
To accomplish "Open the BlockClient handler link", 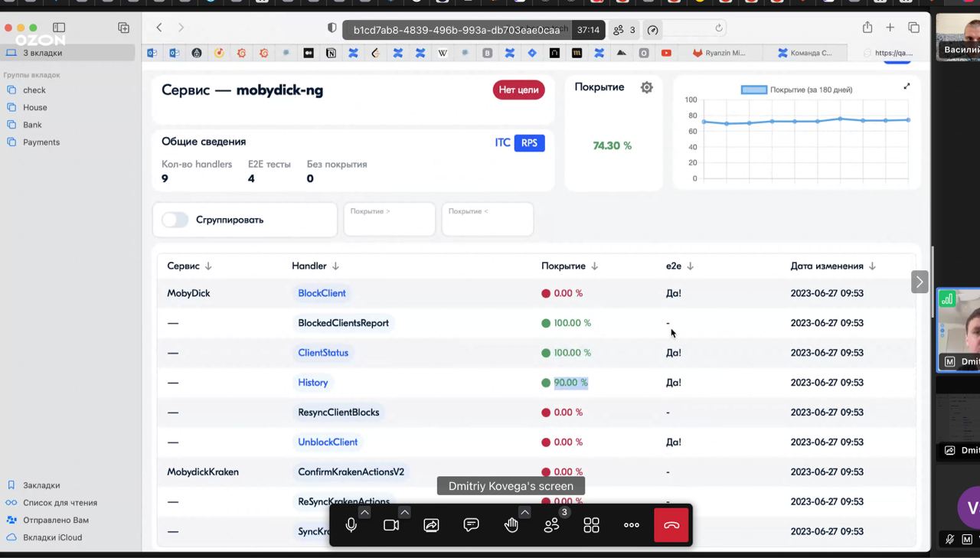I will [x=322, y=293].
